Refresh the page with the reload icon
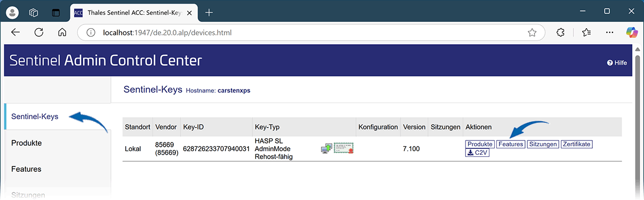The image size is (644, 200). pos(39,32)
